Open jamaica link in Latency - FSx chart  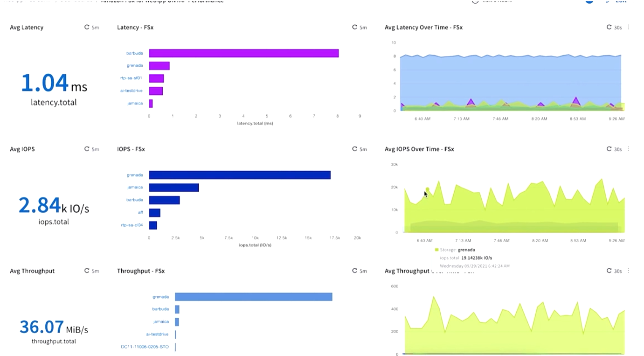(135, 103)
